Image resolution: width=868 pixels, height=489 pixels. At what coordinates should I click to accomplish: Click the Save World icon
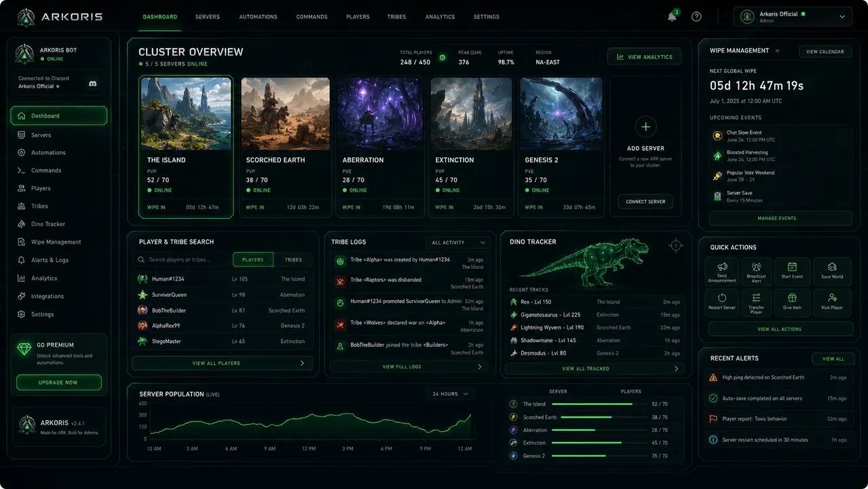pos(832,267)
